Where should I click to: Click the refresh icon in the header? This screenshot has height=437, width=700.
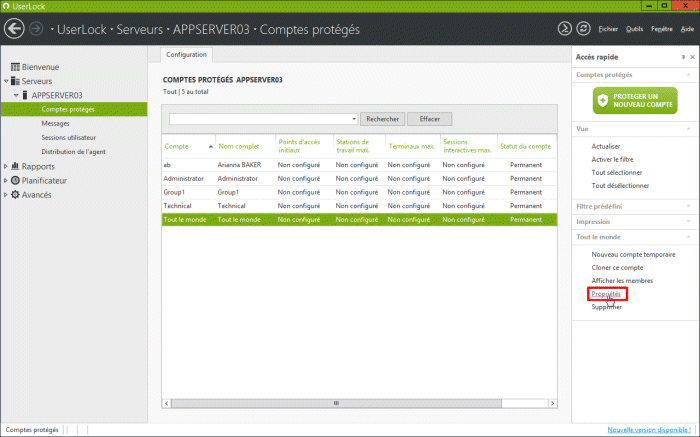[583, 29]
